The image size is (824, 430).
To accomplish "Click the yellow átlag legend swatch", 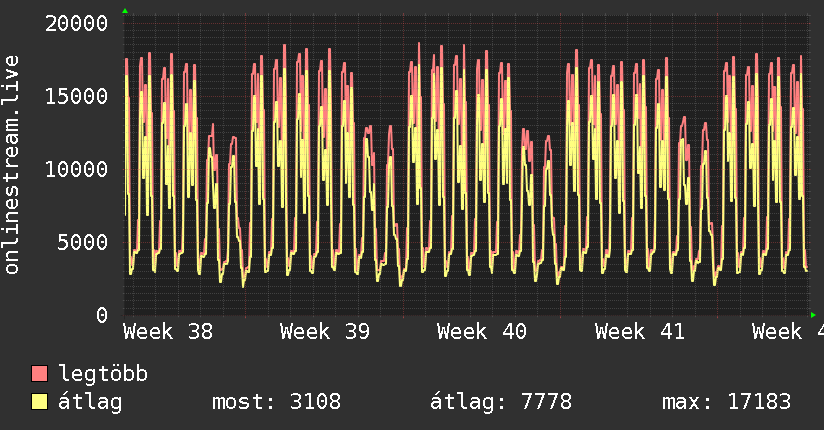I will point(39,402).
